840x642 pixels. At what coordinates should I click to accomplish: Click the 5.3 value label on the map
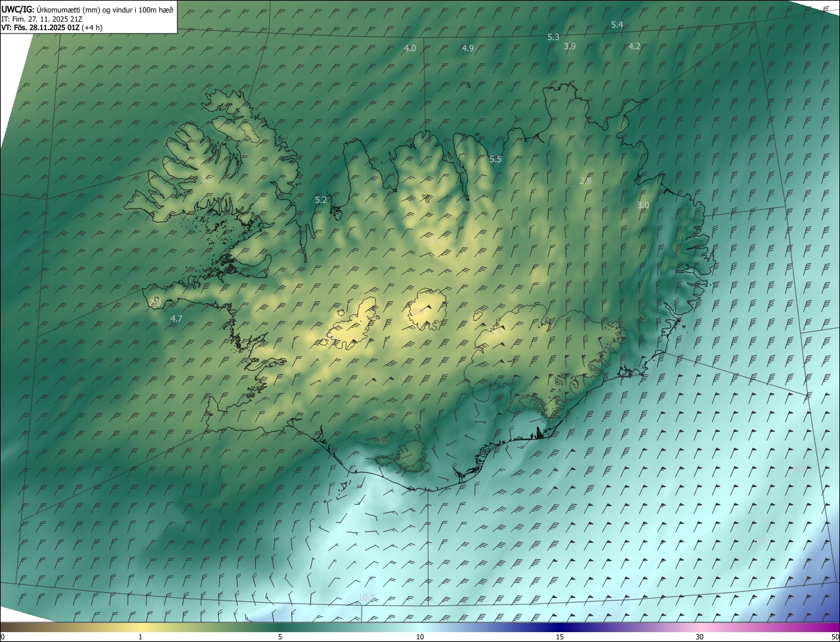(553, 37)
